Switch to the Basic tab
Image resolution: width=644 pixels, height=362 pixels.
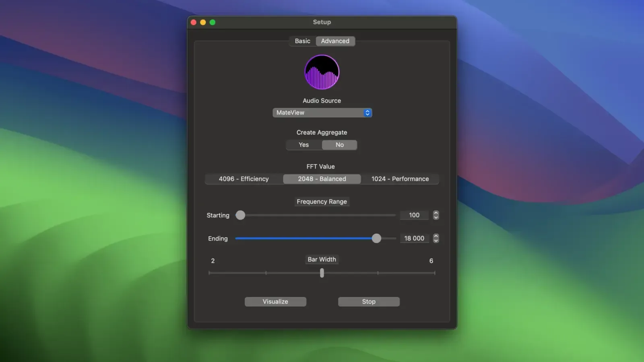click(x=302, y=41)
